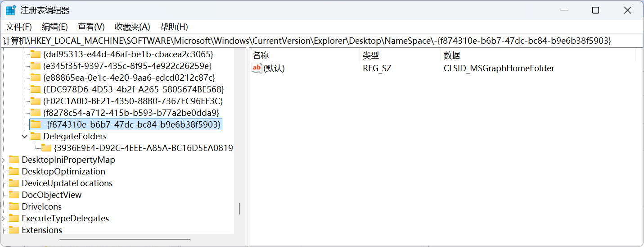
Task: Select the DelegateFolders key label
Action: pyautogui.click(x=75, y=136)
